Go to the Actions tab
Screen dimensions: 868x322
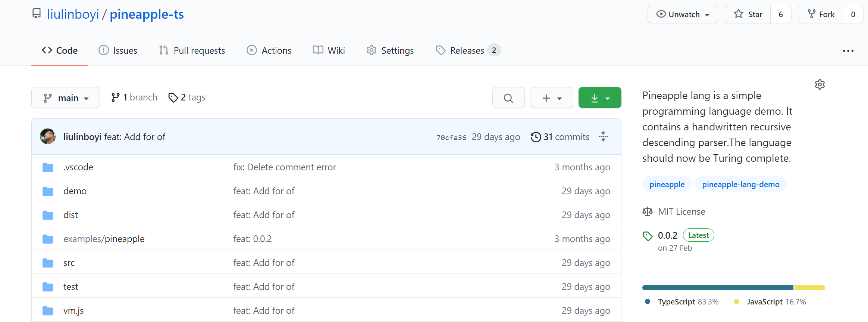[269, 50]
